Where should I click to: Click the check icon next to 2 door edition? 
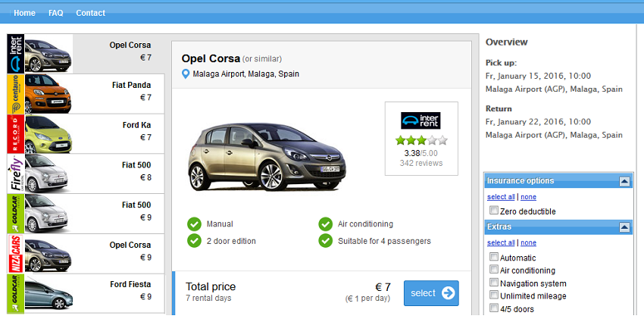pos(194,241)
